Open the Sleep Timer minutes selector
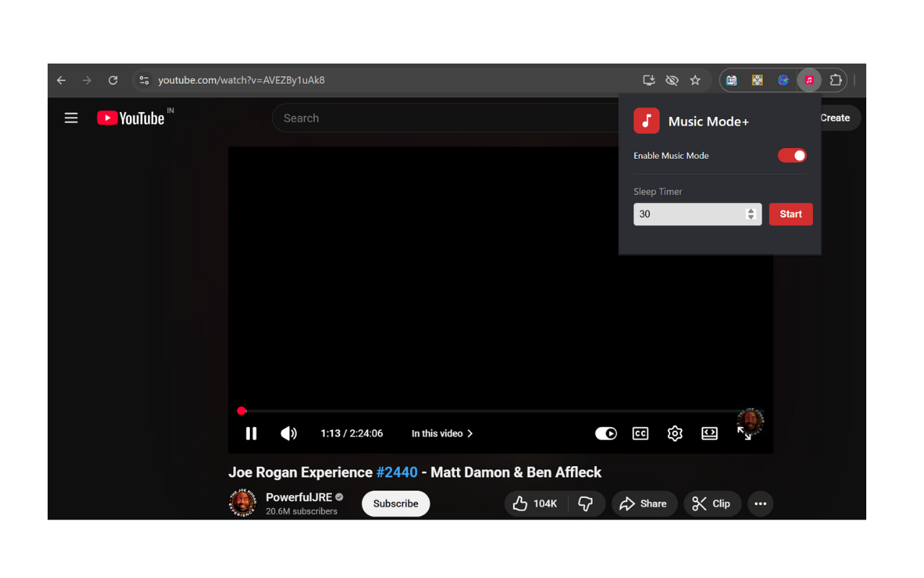The height and width of the screenshot is (578, 924). click(x=751, y=214)
